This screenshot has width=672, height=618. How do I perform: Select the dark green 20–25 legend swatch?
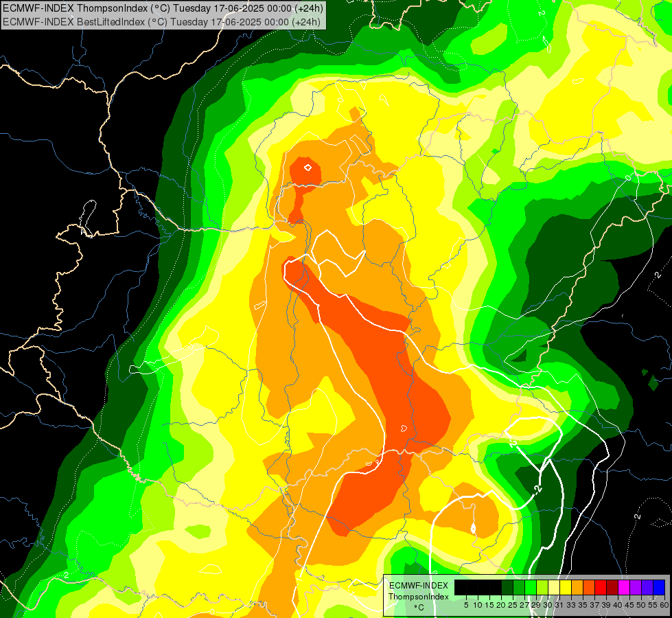coord(507,587)
